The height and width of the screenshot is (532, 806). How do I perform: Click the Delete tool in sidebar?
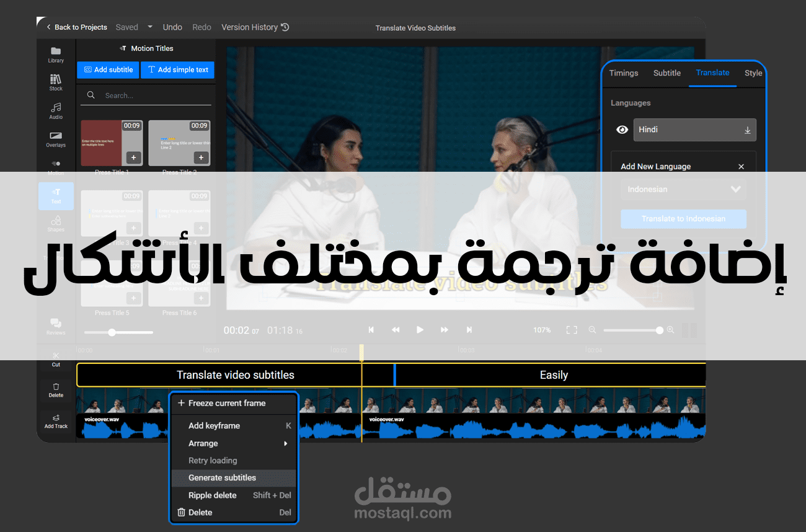56,390
